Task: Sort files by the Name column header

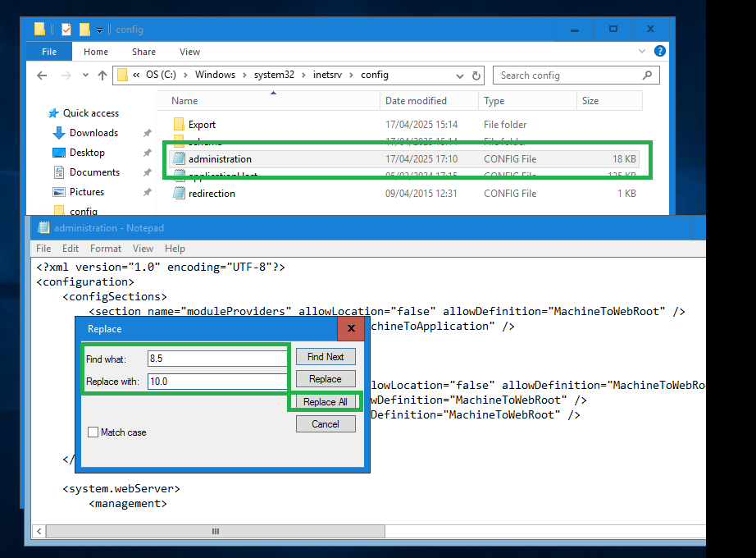Action: coord(269,101)
